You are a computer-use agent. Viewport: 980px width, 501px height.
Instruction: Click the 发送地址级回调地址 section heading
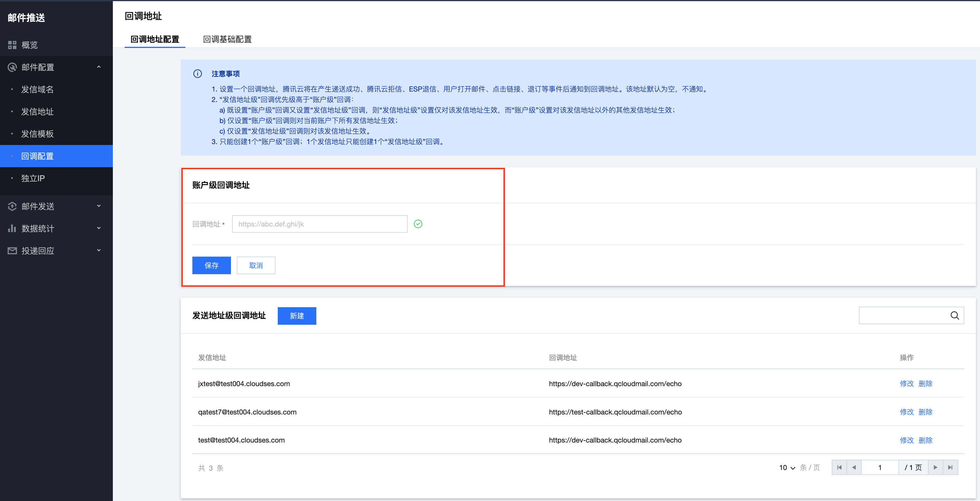[229, 316]
